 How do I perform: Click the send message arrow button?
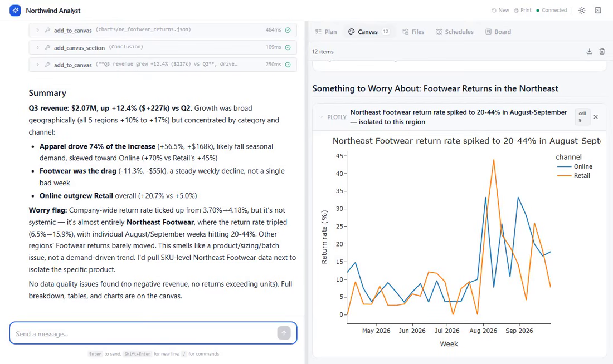[x=284, y=333]
